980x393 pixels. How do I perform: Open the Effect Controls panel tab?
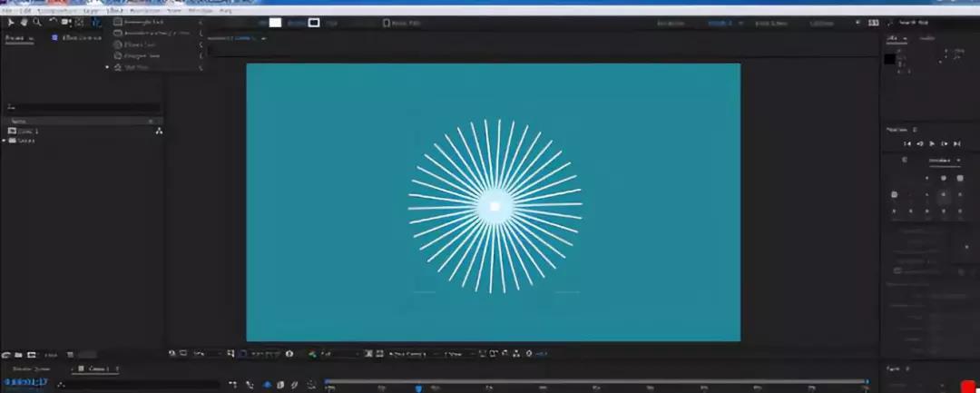tap(80, 37)
